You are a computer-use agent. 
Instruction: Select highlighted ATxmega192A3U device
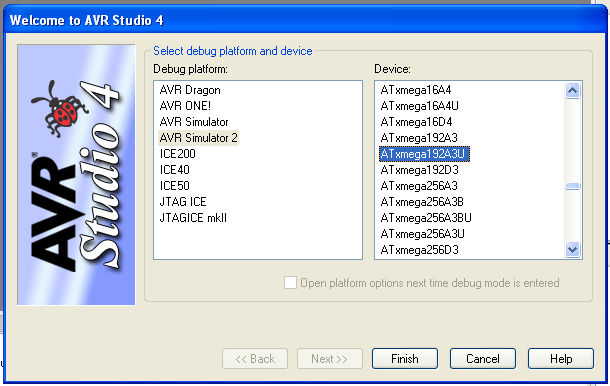coord(424,154)
